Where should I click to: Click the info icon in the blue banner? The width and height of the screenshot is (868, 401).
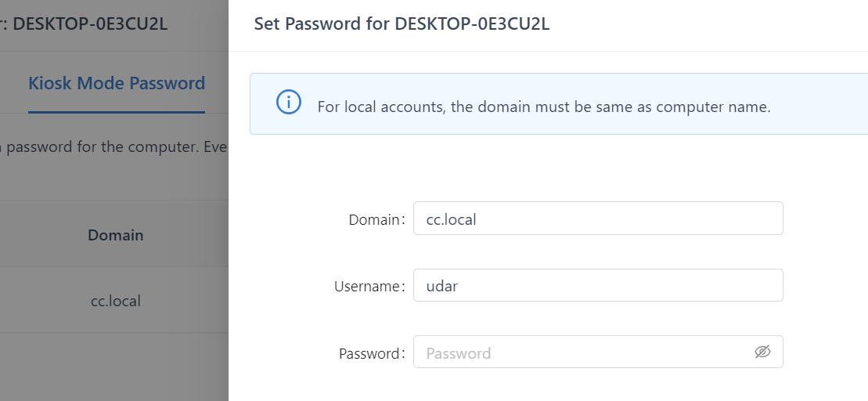tap(289, 103)
